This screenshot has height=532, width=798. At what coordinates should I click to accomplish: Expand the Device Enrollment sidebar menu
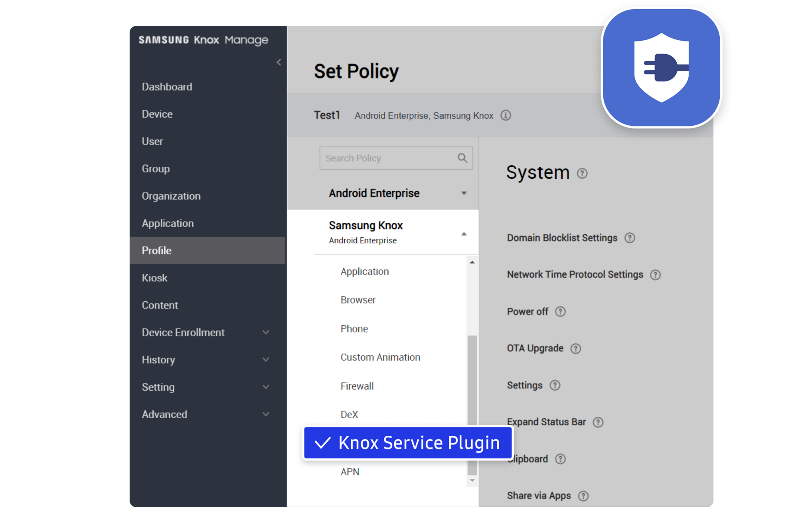pos(266,332)
